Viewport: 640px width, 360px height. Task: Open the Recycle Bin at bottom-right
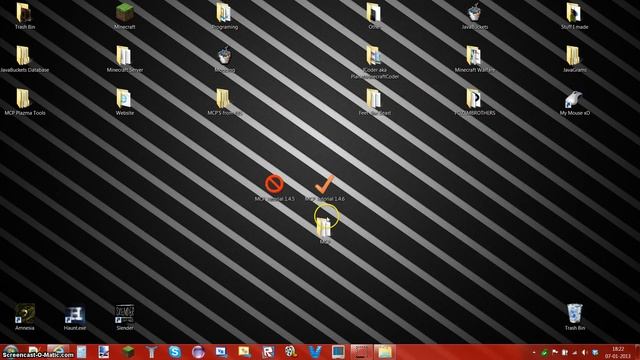574,317
